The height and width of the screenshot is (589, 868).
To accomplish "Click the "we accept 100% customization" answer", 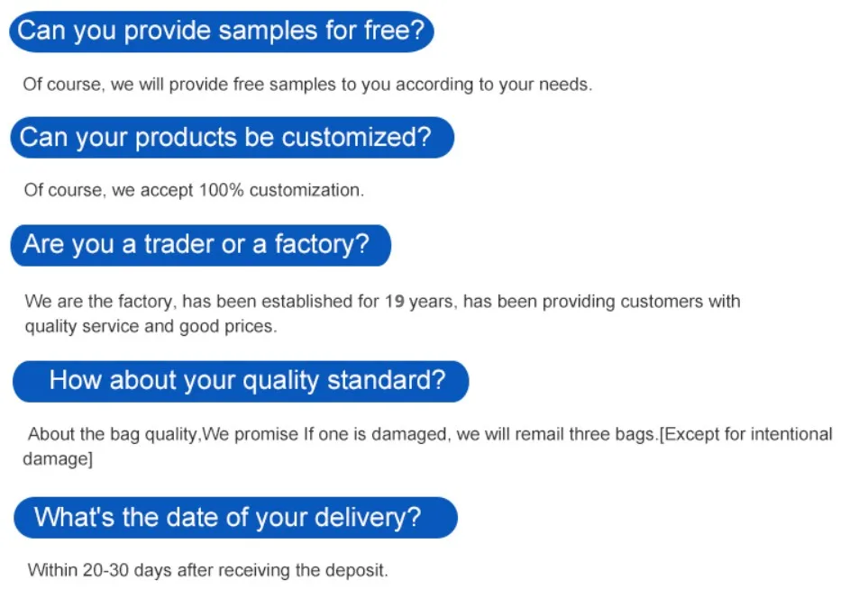I will pos(238,190).
